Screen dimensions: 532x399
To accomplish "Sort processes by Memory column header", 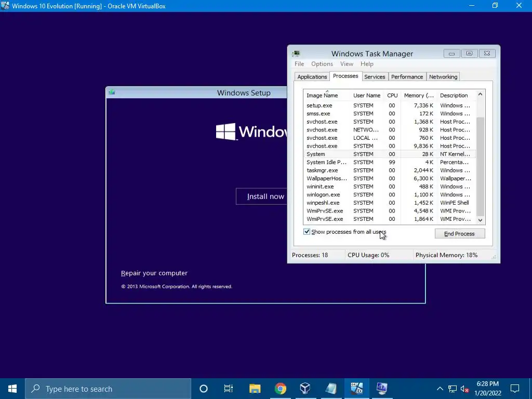I will tap(419, 96).
